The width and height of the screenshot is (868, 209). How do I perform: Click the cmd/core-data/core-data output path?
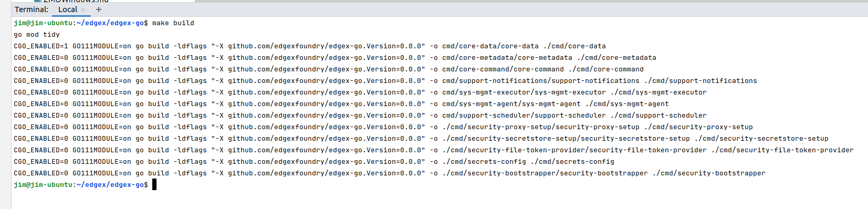coord(490,46)
